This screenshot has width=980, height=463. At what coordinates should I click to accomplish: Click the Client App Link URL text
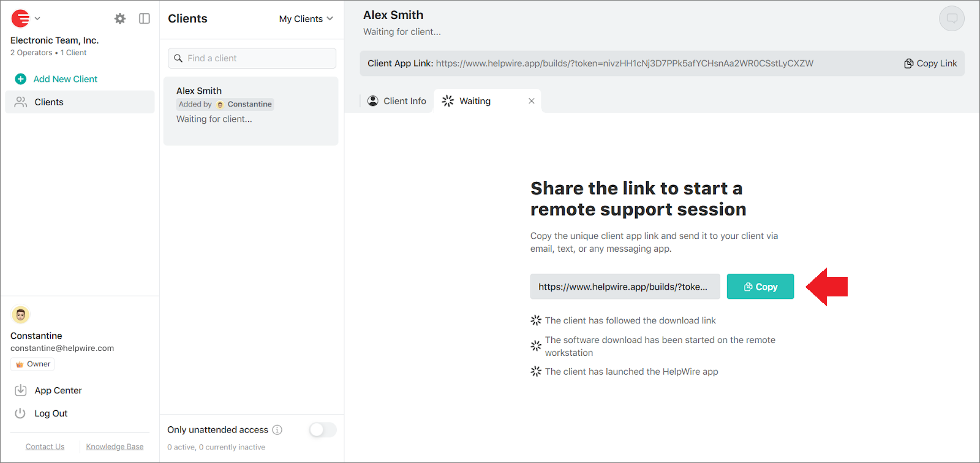tap(625, 63)
